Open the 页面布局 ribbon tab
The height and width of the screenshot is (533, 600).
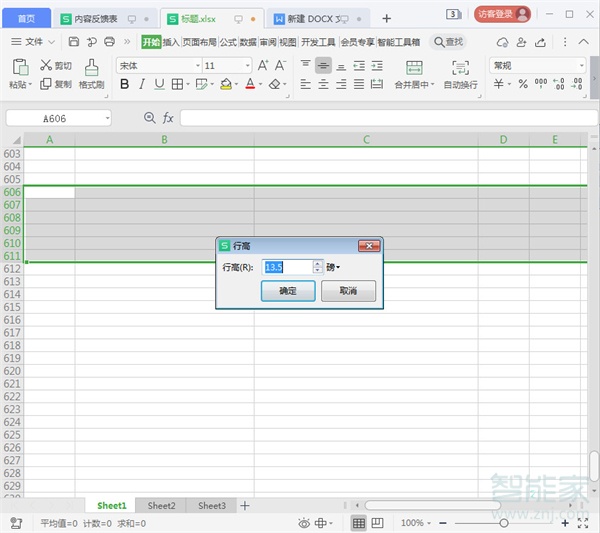[199, 42]
